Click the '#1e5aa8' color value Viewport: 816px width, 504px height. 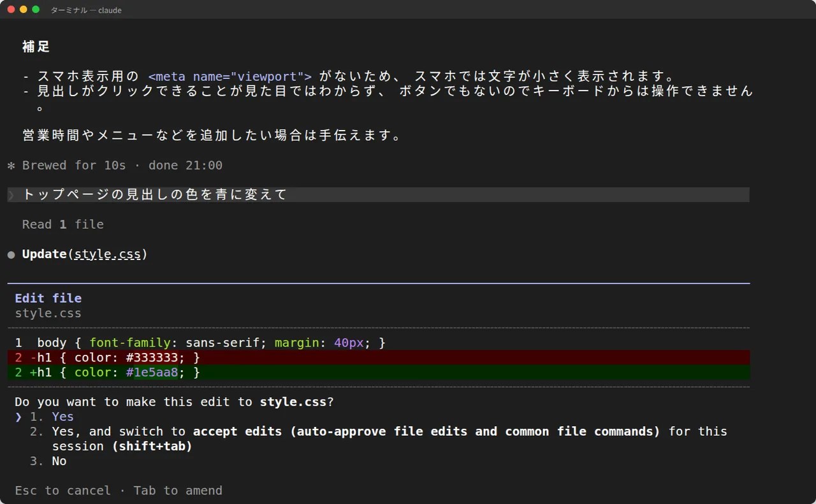coord(152,372)
